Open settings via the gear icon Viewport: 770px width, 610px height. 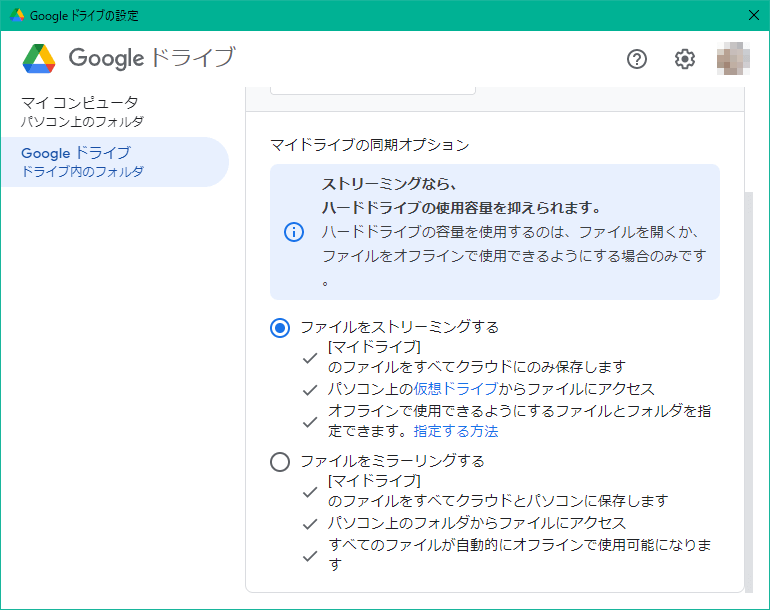(x=684, y=59)
